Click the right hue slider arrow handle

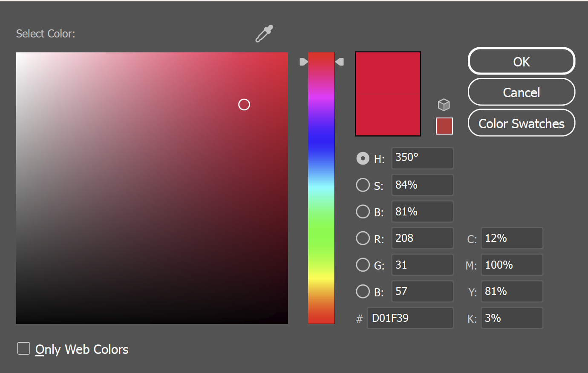(340, 62)
